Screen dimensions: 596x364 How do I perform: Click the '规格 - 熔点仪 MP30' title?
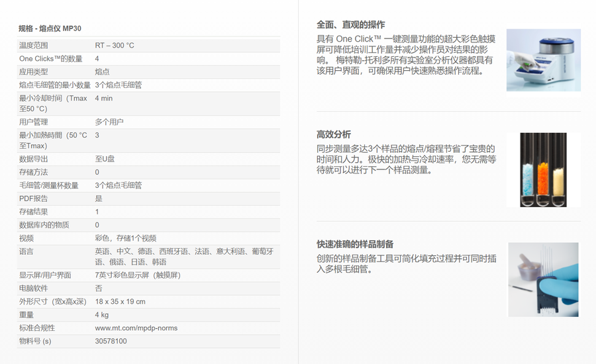click(x=50, y=28)
